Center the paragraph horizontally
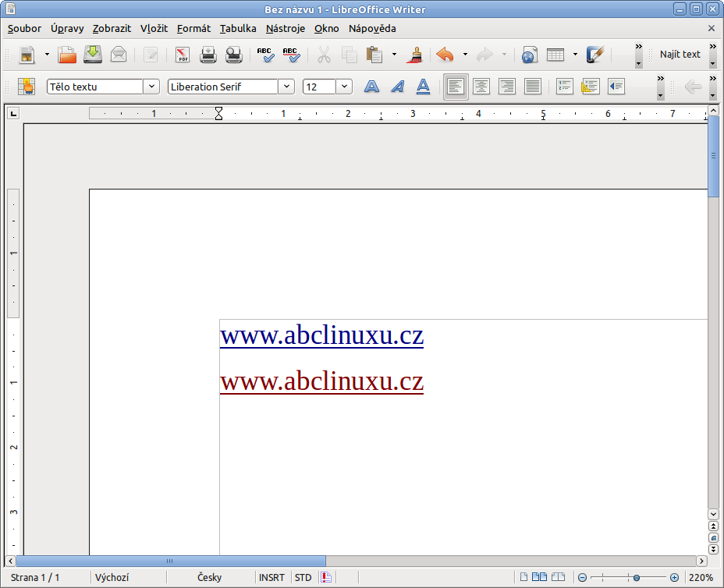This screenshot has height=588, width=724. tap(481, 87)
